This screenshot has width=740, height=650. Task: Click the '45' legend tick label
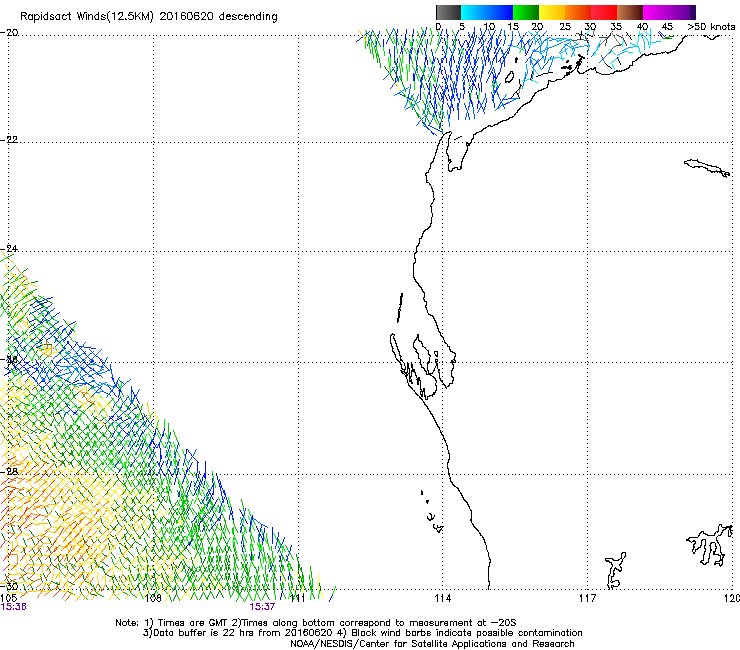(x=667, y=27)
